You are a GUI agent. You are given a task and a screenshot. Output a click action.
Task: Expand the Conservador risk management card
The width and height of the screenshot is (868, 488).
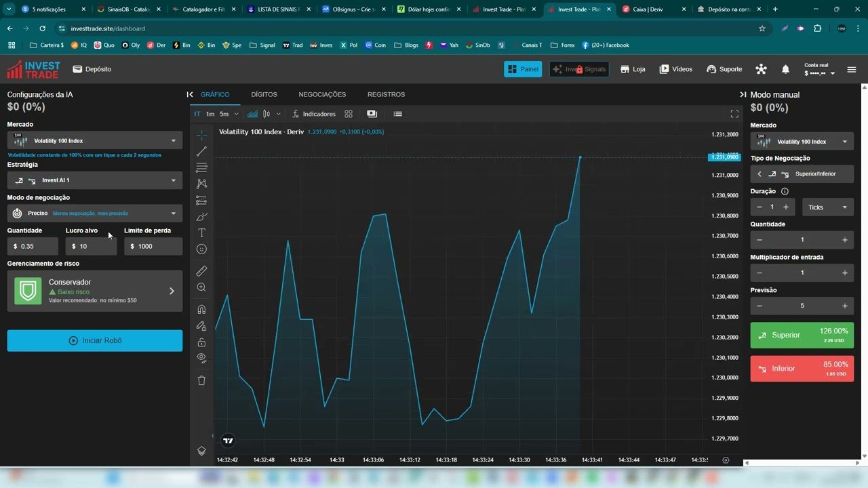[95, 291]
